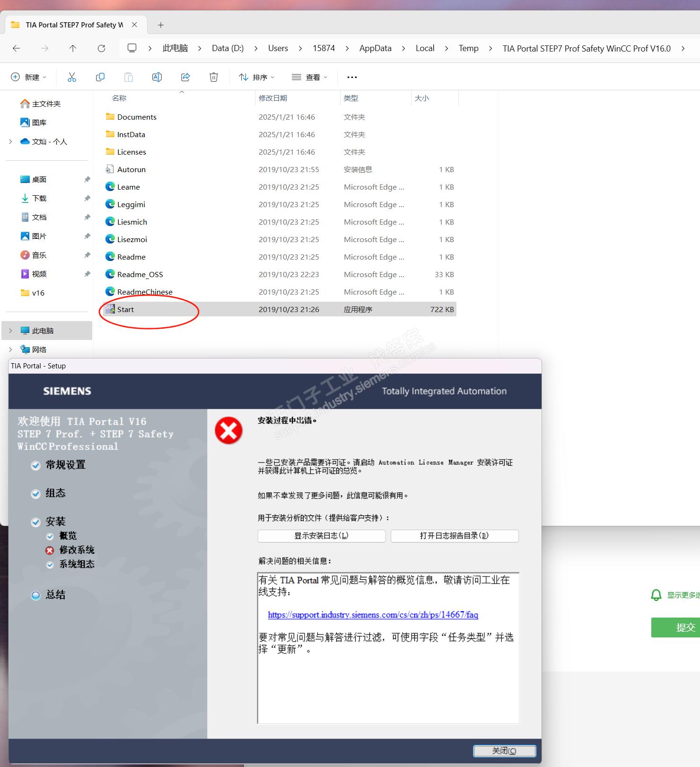
Task: Select the Lisezmoi Edge file
Action: [x=280, y=239]
